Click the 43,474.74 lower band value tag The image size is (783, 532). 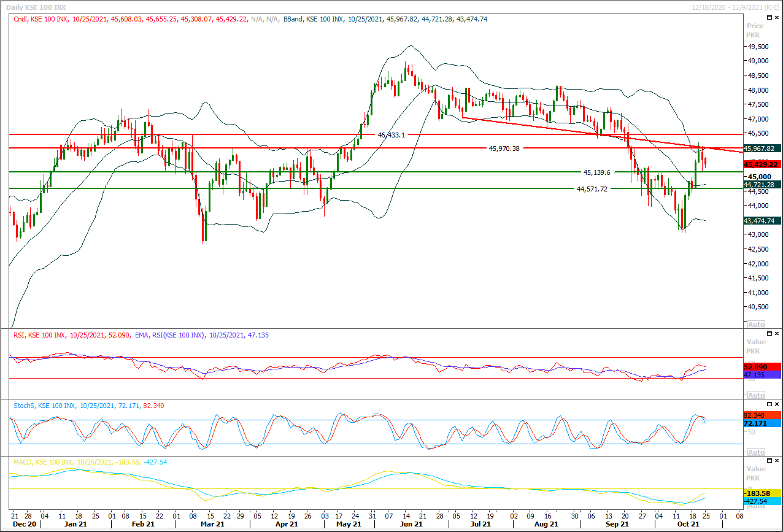click(x=762, y=221)
